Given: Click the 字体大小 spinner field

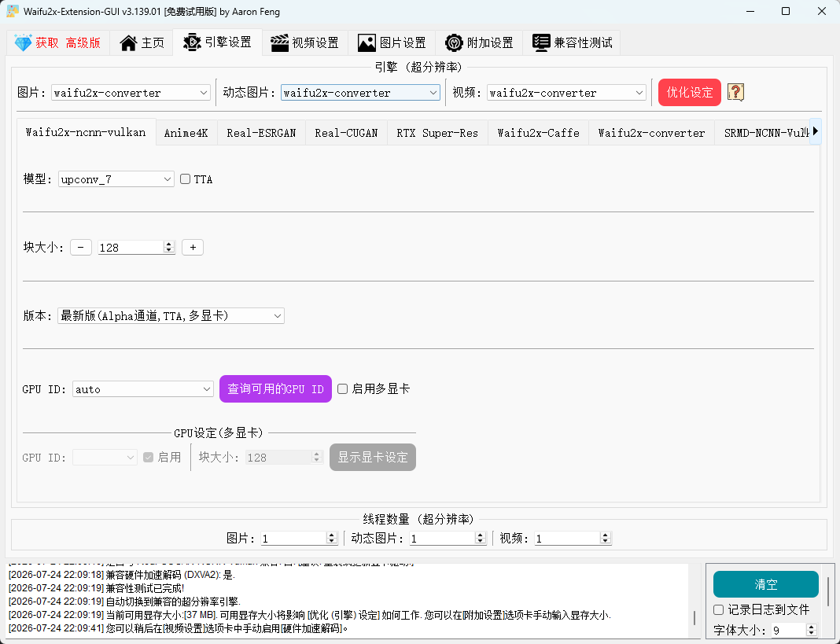Looking at the screenshot, I should pyautogui.click(x=794, y=630).
